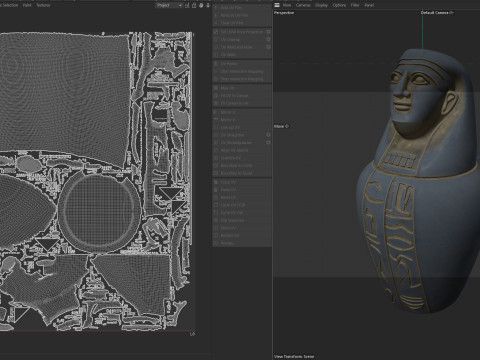Screen dimensions: 480x360
Task: Click the UV Peeler icon
Action: (x=216, y=64)
